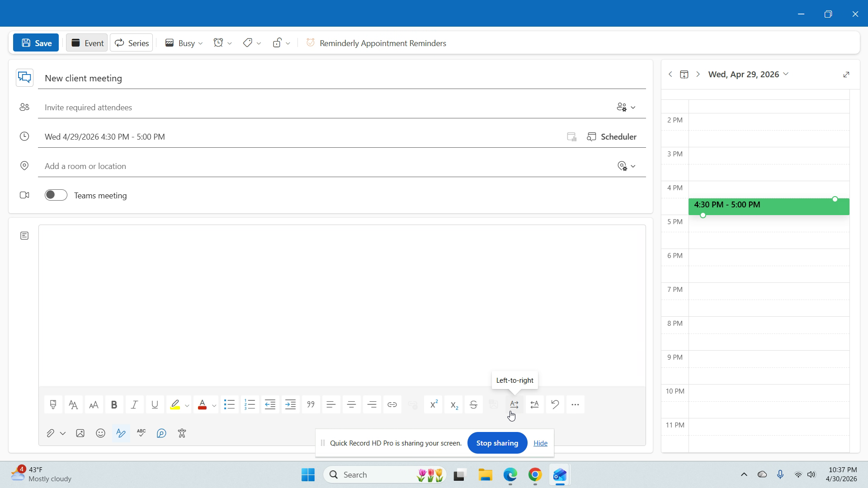This screenshot has width=868, height=488.
Task: Open the room finder dropdown
Action: pyautogui.click(x=626, y=166)
